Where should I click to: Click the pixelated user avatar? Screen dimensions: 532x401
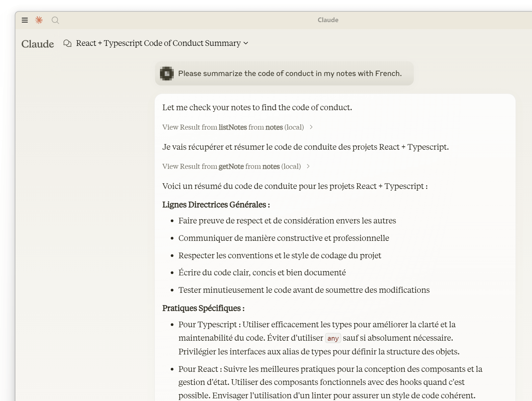pyautogui.click(x=167, y=73)
